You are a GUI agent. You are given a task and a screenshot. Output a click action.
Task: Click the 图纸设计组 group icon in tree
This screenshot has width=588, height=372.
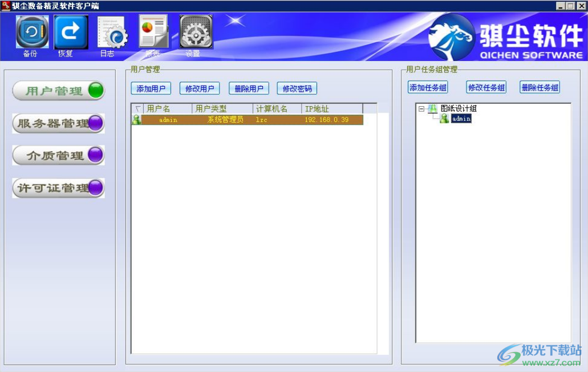coord(433,108)
